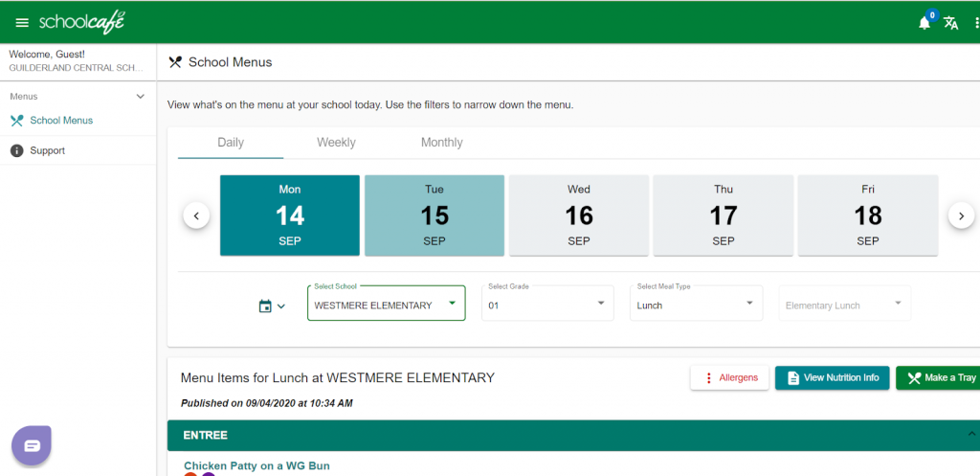Open School Menus link in sidebar

[61, 121]
